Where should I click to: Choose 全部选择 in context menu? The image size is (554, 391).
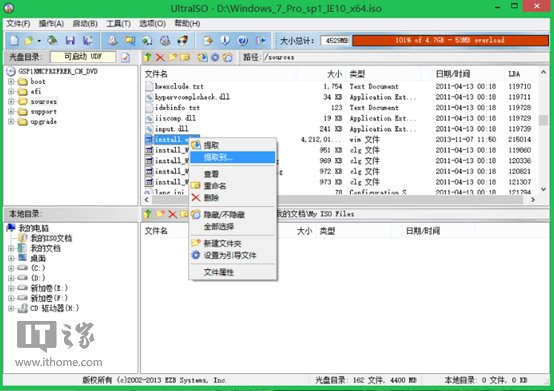point(232,226)
